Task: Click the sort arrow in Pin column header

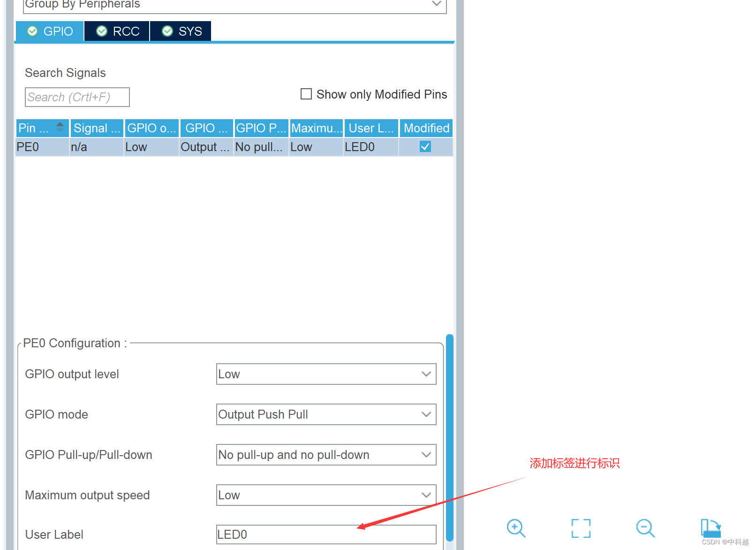Action: [60, 127]
